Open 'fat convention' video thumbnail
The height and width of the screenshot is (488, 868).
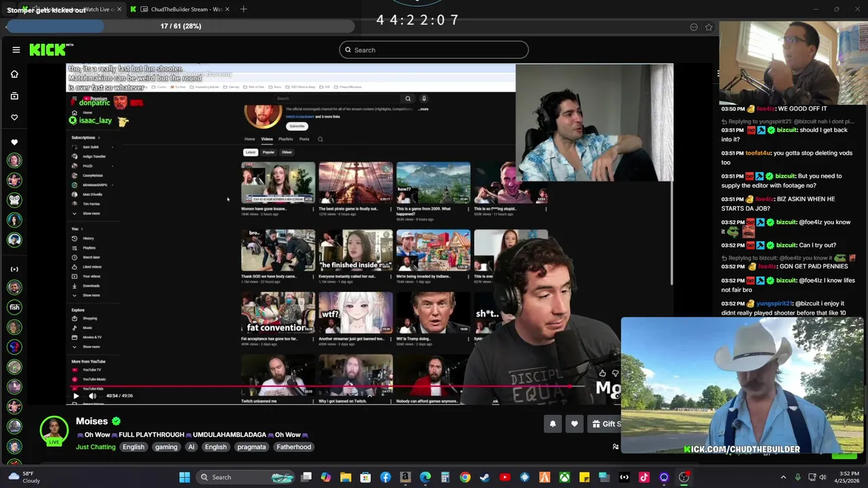coord(278,312)
